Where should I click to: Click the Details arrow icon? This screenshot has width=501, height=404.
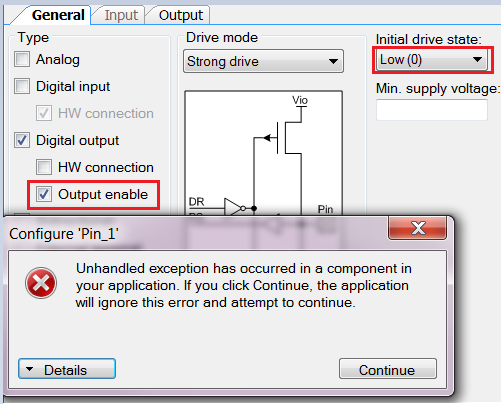[x=29, y=369]
